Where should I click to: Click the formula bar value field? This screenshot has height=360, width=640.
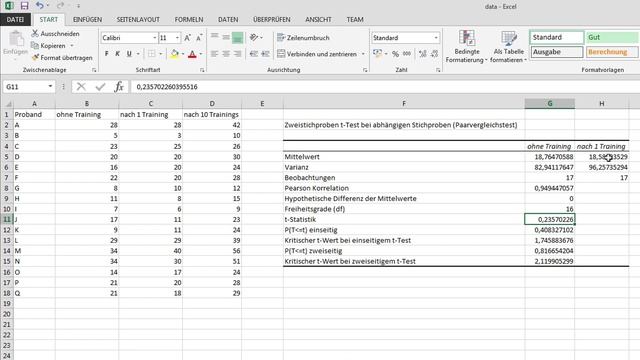(385, 87)
